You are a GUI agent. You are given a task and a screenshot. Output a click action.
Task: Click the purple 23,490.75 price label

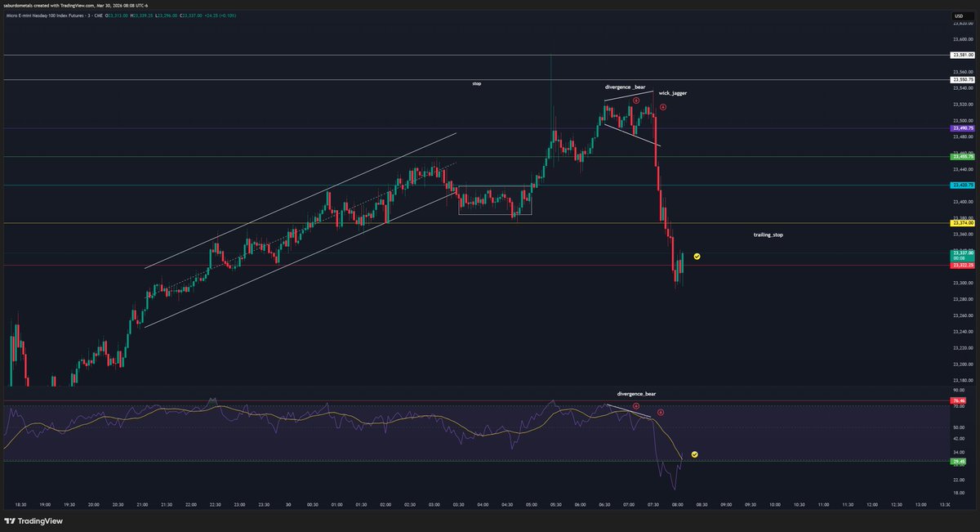pos(963,128)
